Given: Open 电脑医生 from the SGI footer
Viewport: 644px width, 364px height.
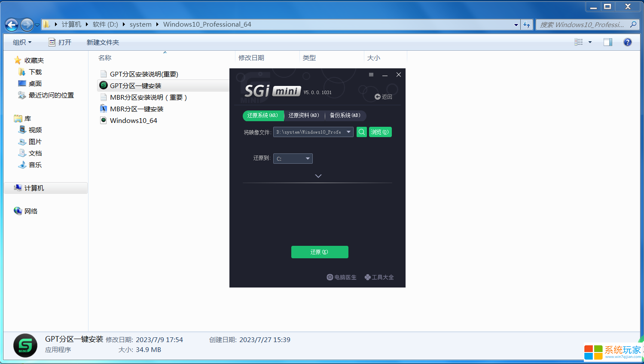Looking at the screenshot, I should pos(342,277).
